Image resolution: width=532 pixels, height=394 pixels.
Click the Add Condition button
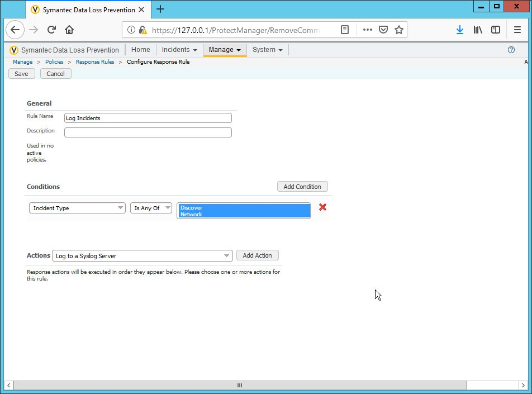pyautogui.click(x=302, y=187)
